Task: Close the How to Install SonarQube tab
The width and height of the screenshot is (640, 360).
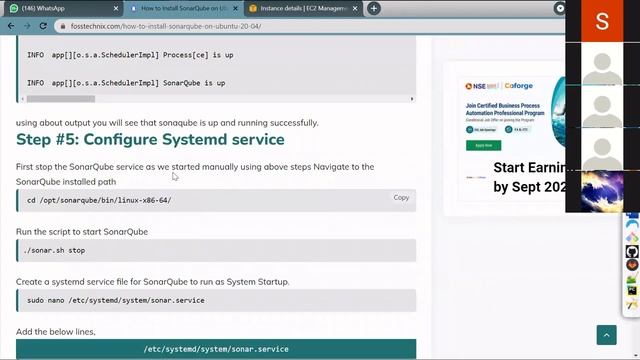Action: click(235, 8)
